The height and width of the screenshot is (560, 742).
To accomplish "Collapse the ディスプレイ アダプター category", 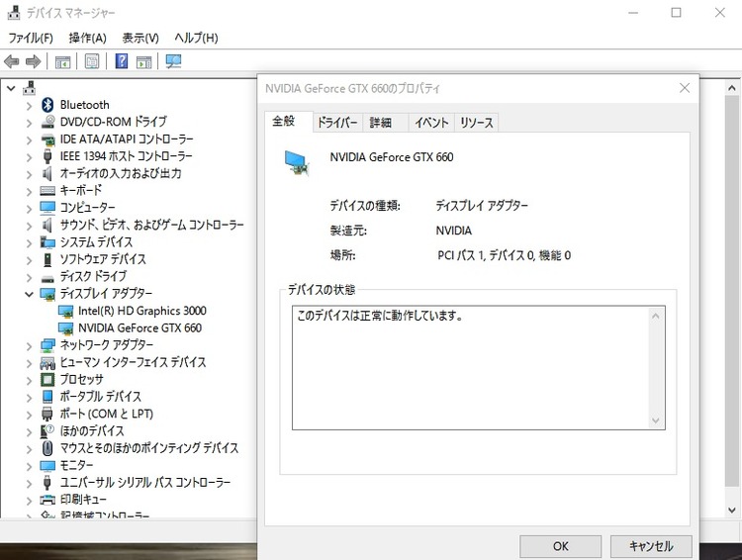I will point(29,295).
